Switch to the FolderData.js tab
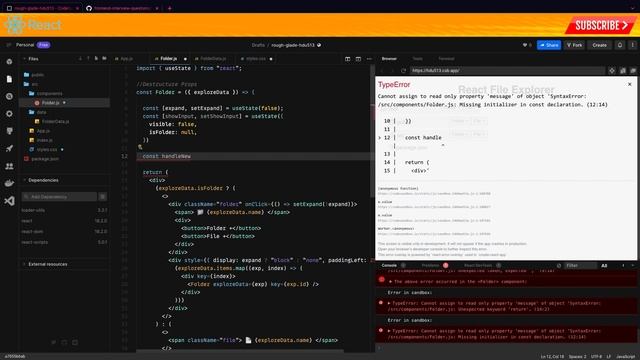The image size is (640, 360). (x=211, y=59)
